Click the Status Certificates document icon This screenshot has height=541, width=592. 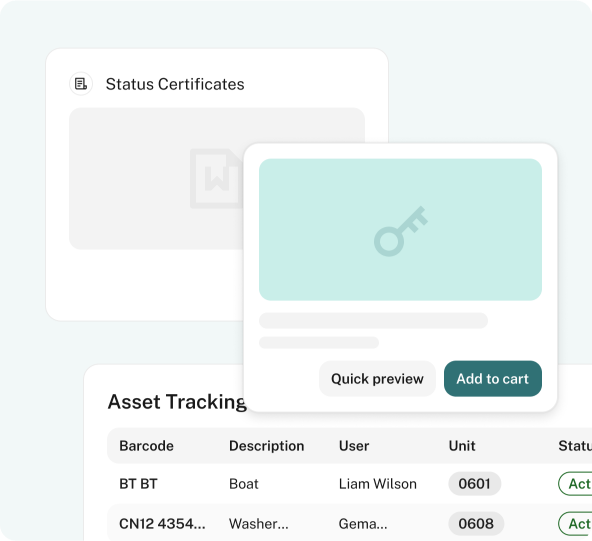[81, 83]
